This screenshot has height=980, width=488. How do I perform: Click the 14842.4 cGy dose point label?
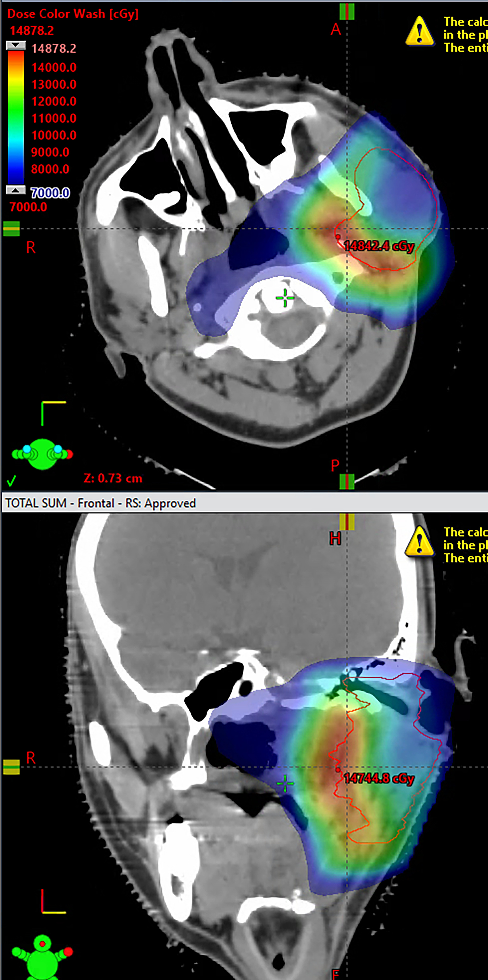pyautogui.click(x=379, y=246)
